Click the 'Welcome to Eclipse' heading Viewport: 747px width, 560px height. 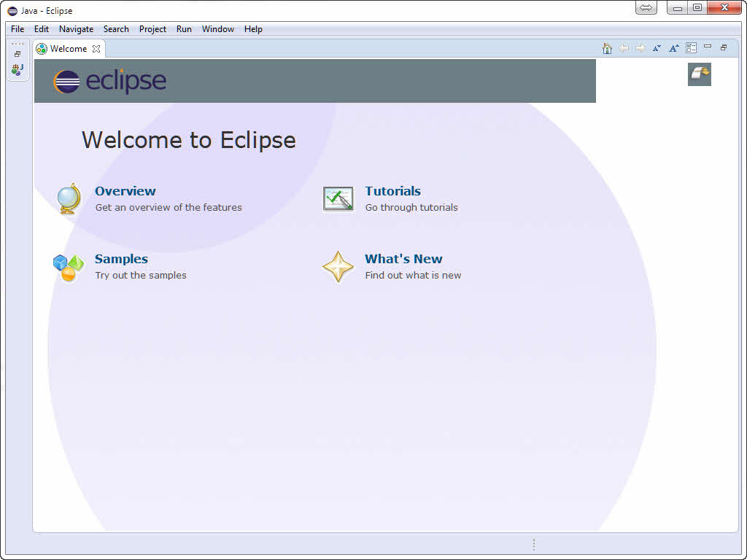[189, 140]
